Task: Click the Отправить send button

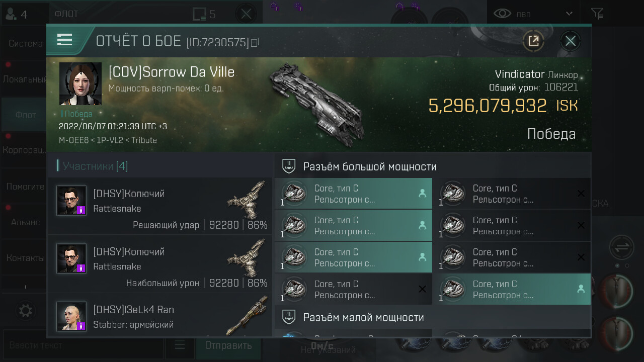Action: point(228,345)
